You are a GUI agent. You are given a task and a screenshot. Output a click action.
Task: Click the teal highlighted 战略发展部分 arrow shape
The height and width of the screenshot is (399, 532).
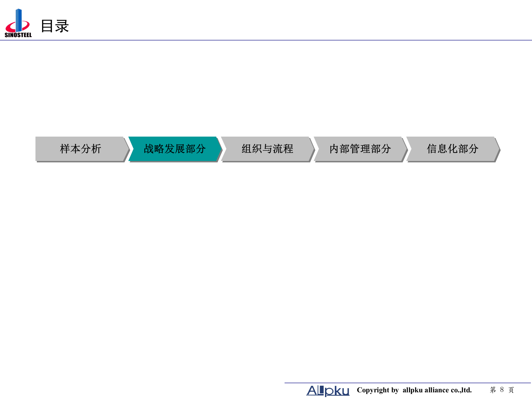(174, 149)
